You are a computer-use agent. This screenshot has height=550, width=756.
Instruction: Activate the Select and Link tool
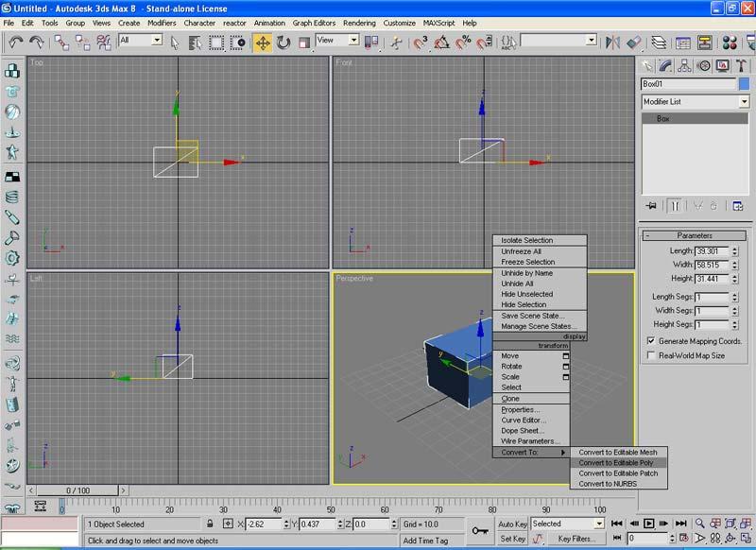click(61, 43)
